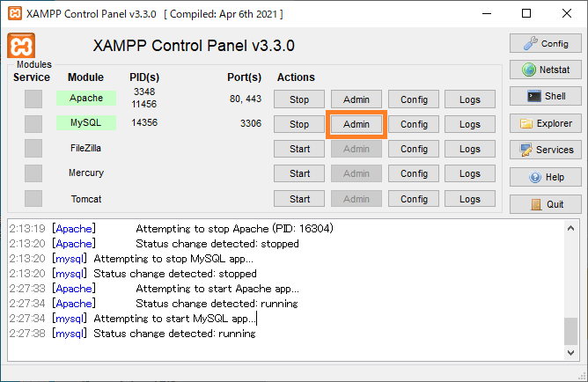Open Netstat with the globe icon
The image size is (588, 382).
point(545,70)
